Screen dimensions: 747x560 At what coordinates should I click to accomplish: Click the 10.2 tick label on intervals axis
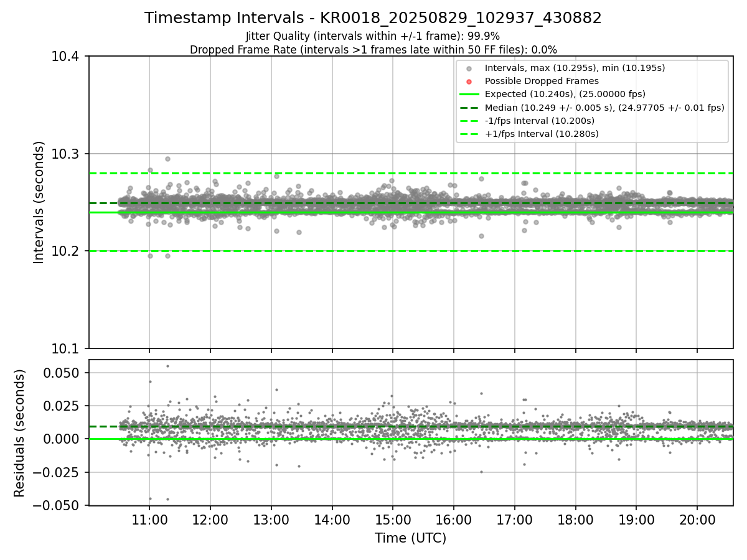tap(65, 251)
